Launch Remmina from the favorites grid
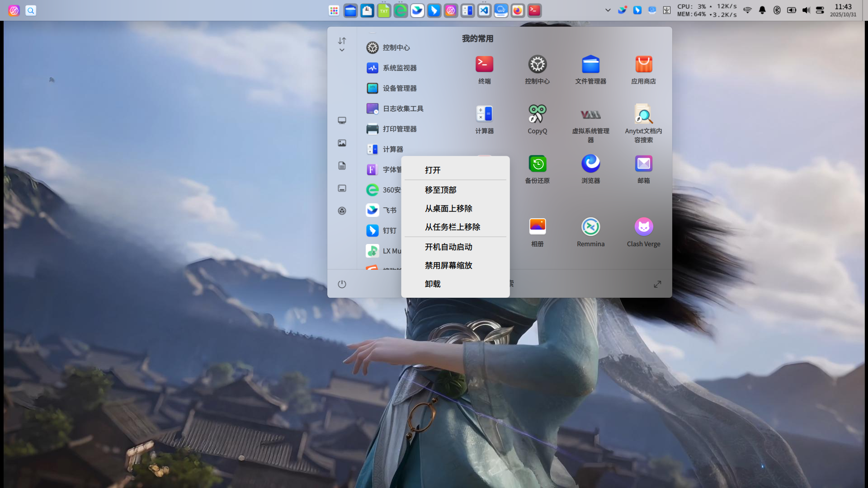The width and height of the screenshot is (868, 488). coord(590,233)
